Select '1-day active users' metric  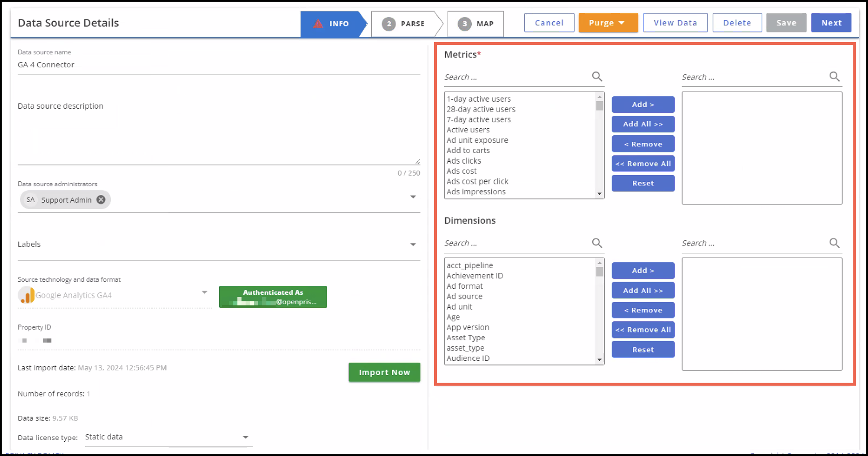(479, 99)
